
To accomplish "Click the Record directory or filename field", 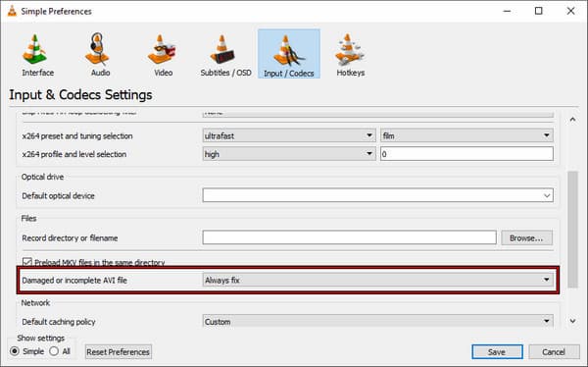I will point(349,237).
